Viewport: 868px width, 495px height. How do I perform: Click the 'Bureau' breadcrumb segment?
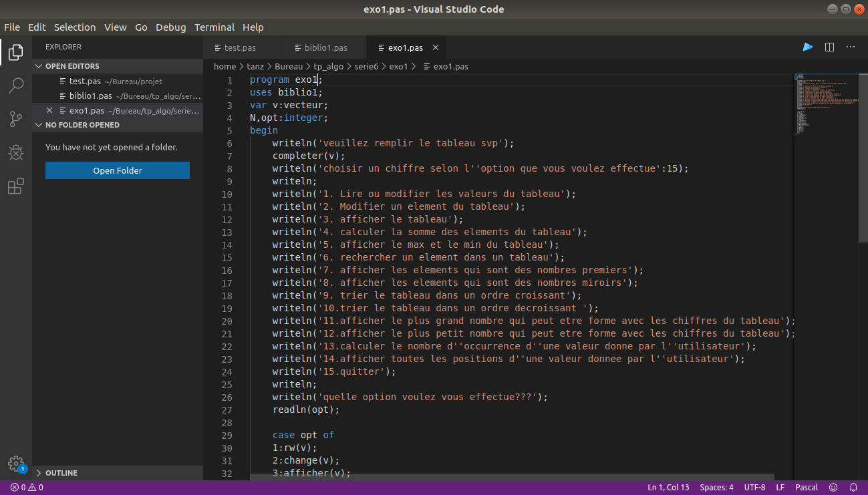[x=289, y=66]
